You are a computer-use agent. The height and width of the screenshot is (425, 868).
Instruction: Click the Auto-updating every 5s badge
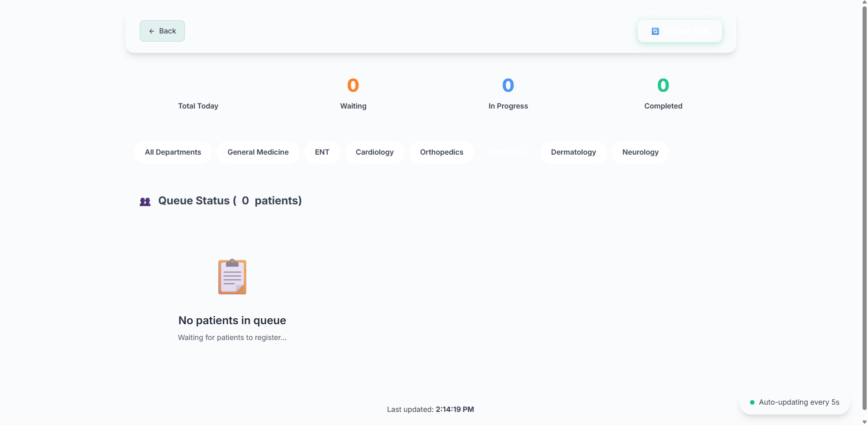tap(795, 402)
